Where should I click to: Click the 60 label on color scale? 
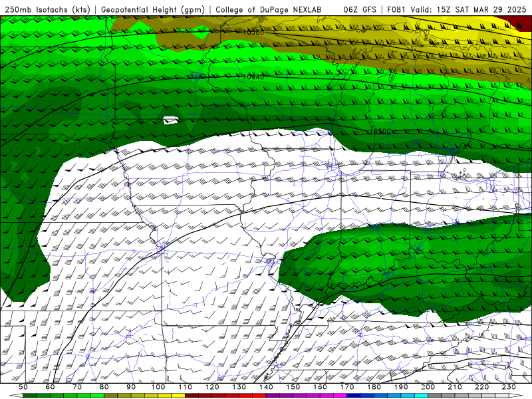[50, 387]
